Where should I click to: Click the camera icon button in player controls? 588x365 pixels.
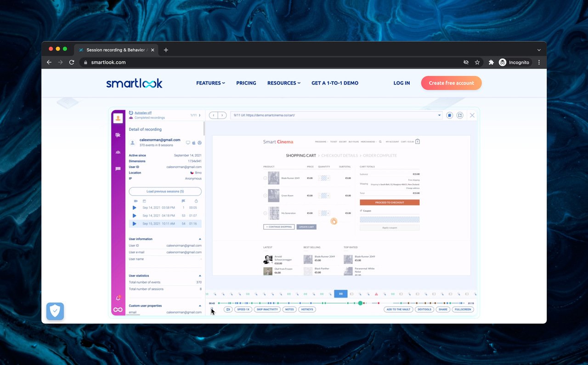point(228,309)
